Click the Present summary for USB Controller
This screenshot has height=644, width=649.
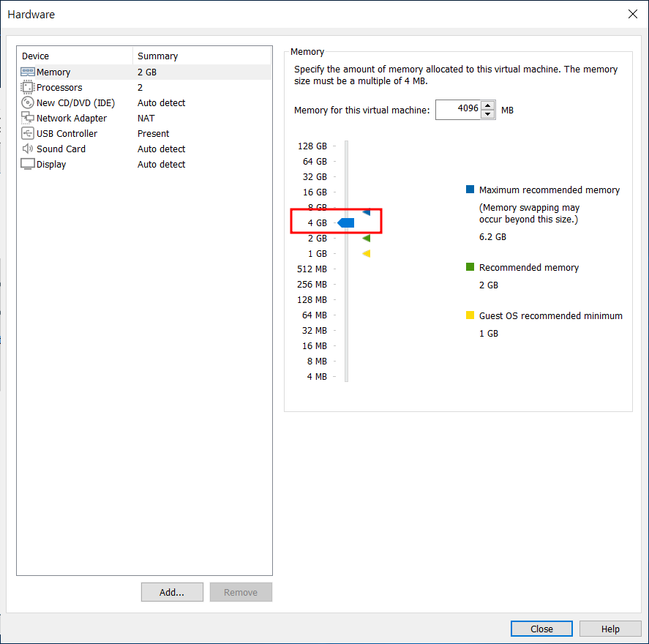pyautogui.click(x=153, y=133)
